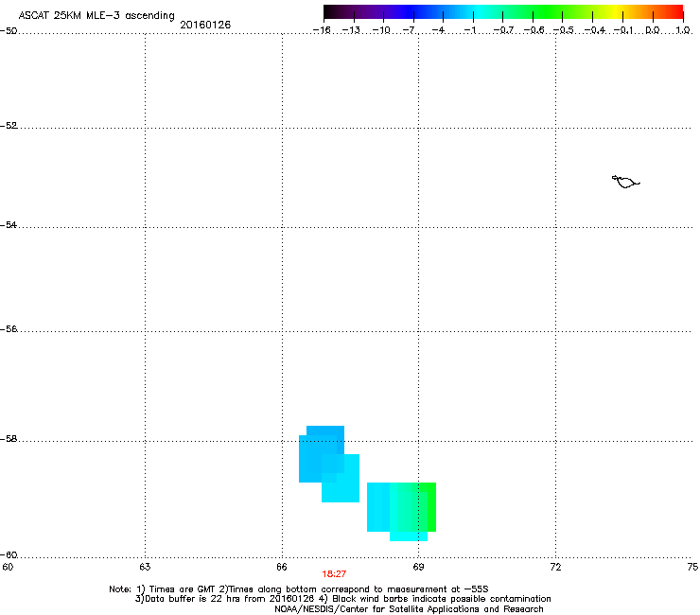Click the red 18:27 time label
Image resolution: width=700 pixels, height=615 pixels.
(x=334, y=574)
